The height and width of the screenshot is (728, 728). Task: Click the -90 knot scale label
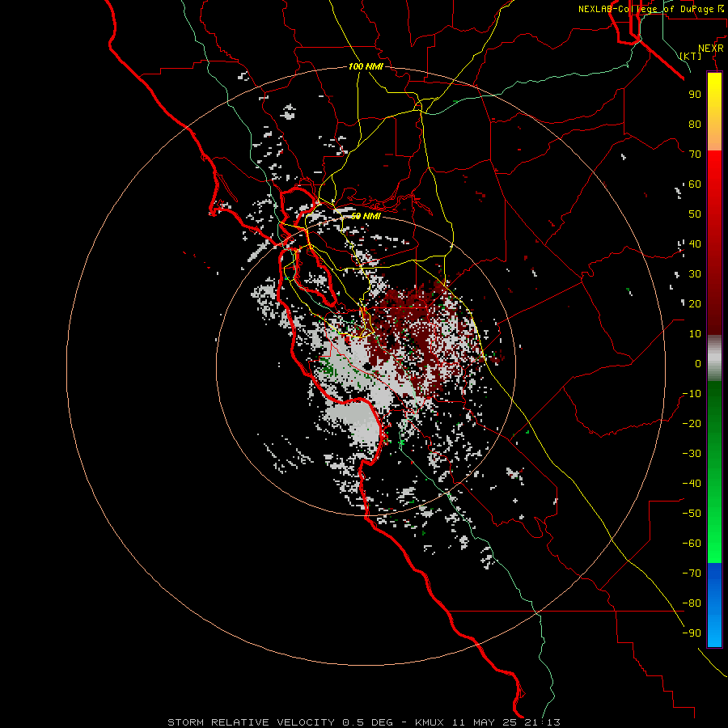pyautogui.click(x=692, y=633)
